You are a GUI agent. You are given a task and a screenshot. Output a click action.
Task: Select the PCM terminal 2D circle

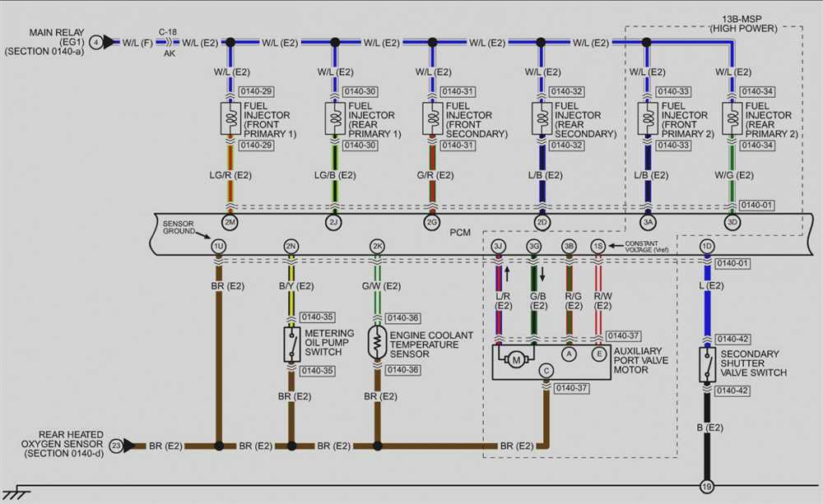click(x=542, y=222)
